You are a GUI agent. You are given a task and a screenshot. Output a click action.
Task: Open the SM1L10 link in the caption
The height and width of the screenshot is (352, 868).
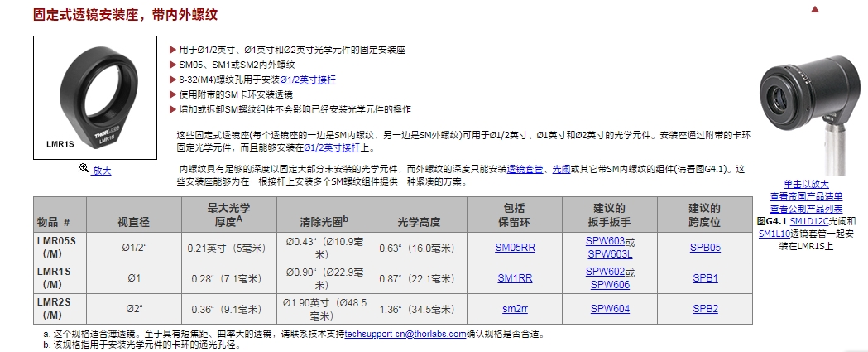[x=774, y=234]
